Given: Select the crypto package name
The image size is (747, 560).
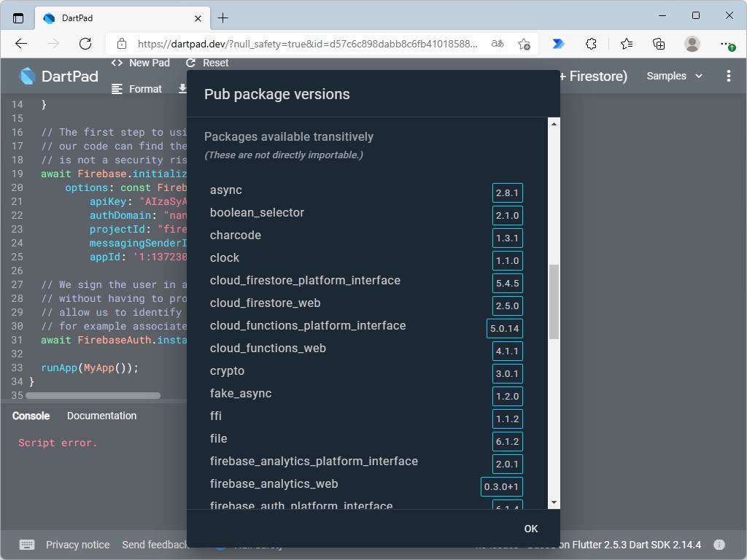Looking at the screenshot, I should (228, 371).
